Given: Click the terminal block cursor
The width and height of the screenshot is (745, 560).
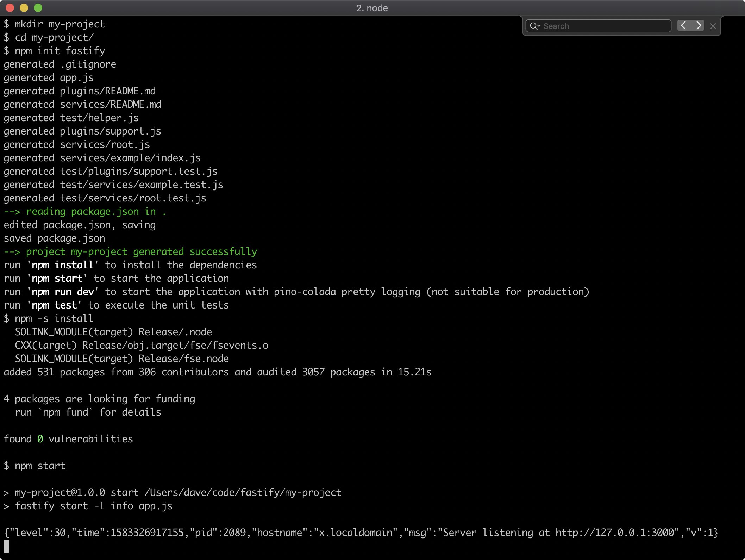Looking at the screenshot, I should (x=6, y=546).
